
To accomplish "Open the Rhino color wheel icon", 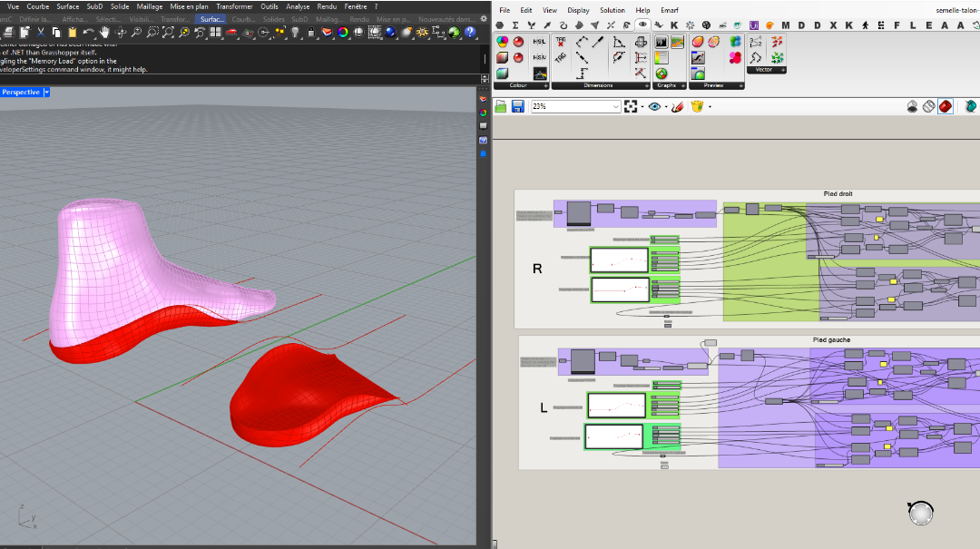I will tap(343, 33).
